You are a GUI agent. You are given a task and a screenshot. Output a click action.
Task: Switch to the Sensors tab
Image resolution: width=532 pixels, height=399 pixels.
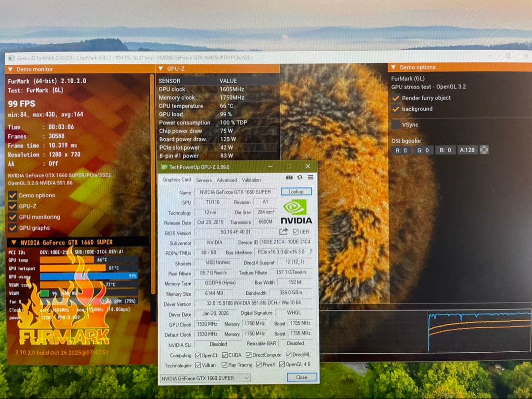[x=204, y=180]
